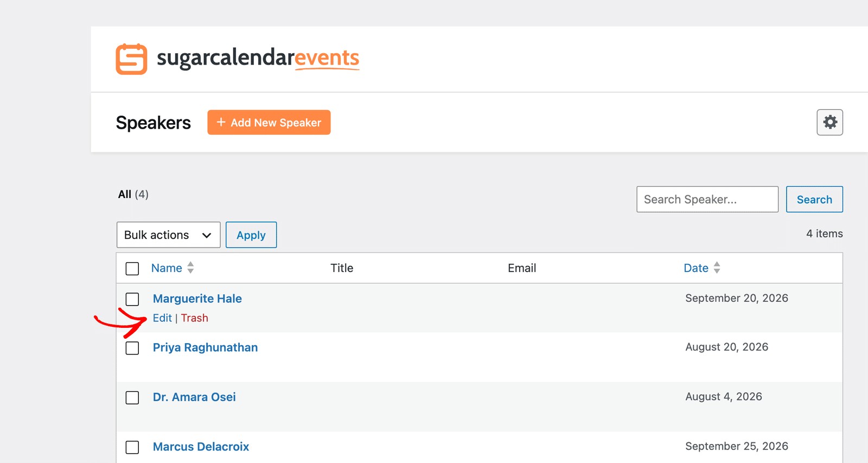The image size is (868, 463).
Task: Open the Priya Raghunathan speaker link
Action: tap(205, 347)
